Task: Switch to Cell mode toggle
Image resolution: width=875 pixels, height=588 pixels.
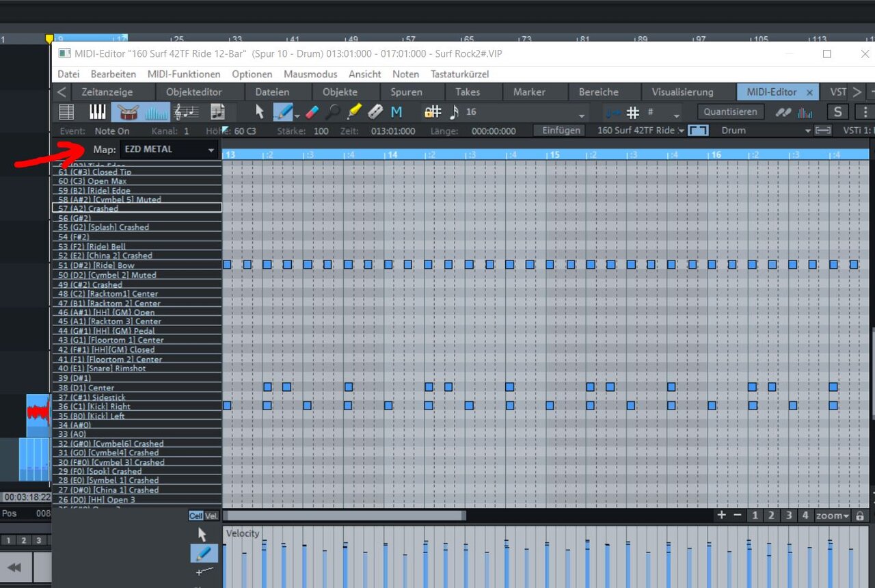Action: click(196, 516)
